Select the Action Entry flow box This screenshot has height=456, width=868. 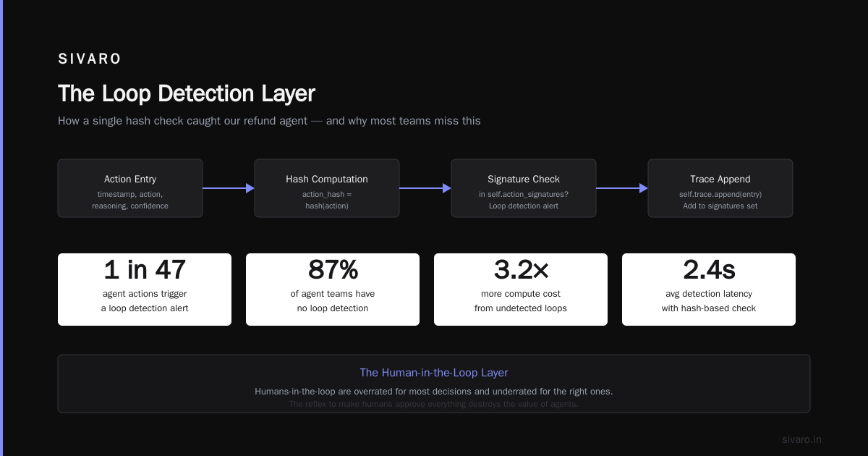(x=130, y=188)
